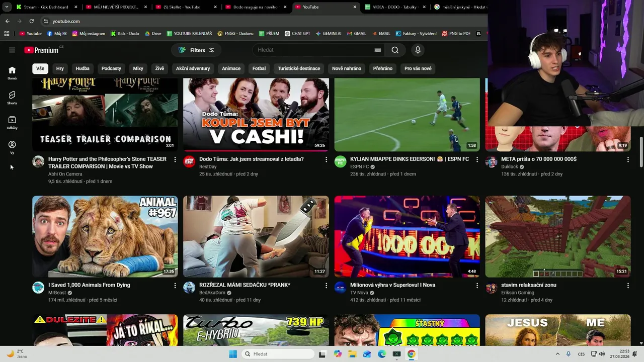Open the Chrome apps grid in bookmarks bar

pos(7,34)
